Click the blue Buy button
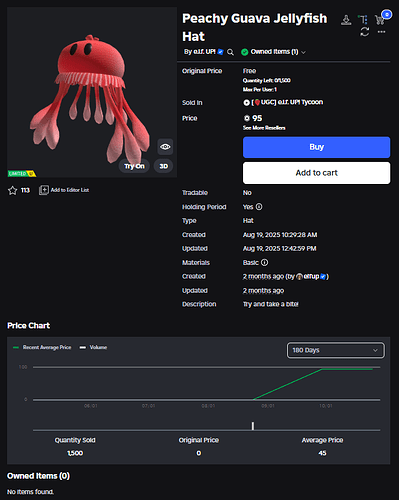The width and height of the screenshot is (399, 500). tap(316, 147)
